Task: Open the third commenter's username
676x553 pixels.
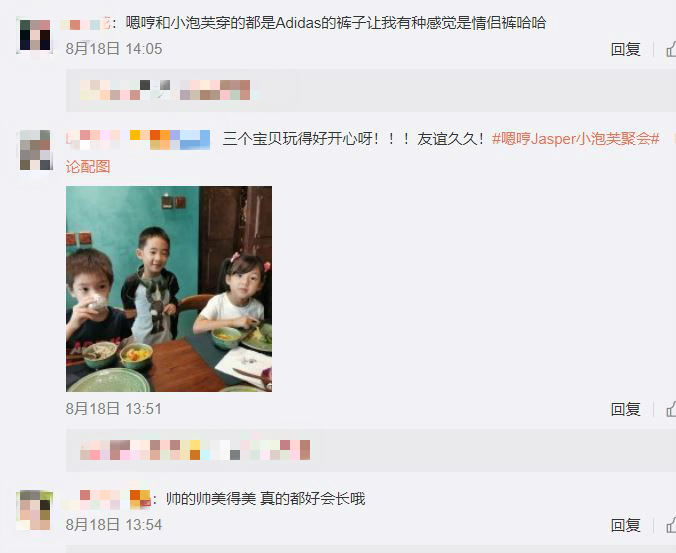Action: pyautogui.click(x=93, y=499)
